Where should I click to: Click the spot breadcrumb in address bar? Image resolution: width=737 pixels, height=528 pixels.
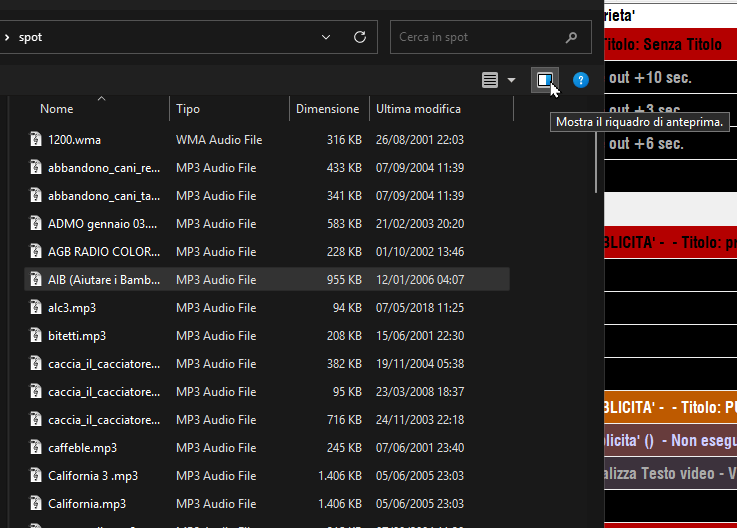click(31, 37)
